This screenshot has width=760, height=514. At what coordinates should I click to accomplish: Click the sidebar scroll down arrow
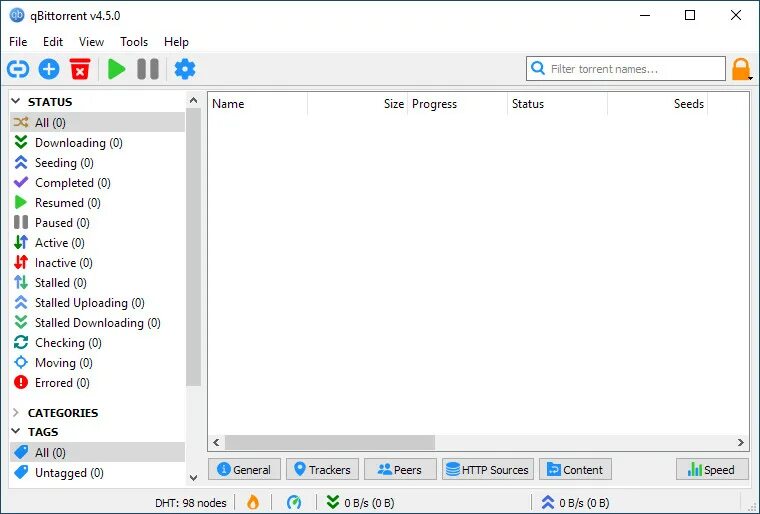[x=193, y=478]
